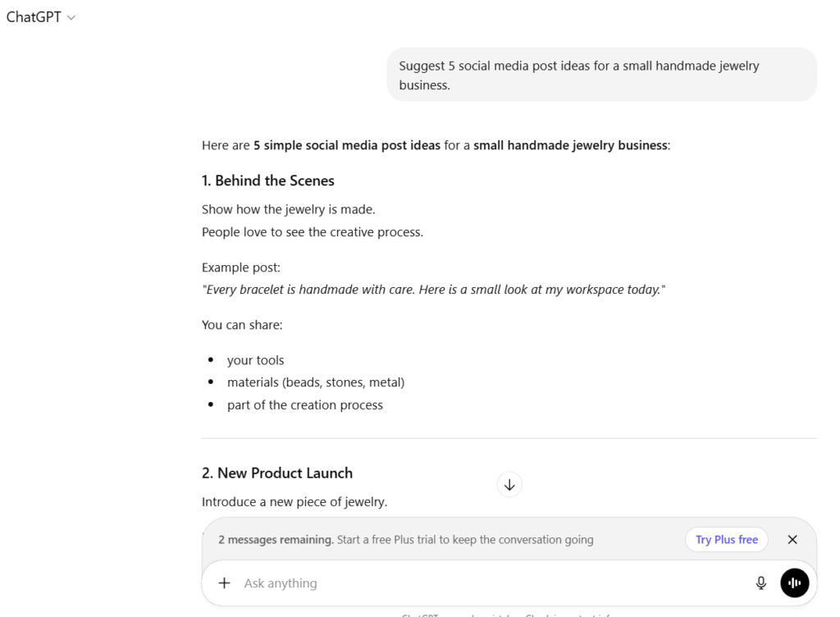Click "Show how the jewelry is made" line
Image resolution: width=840 pixels, height=617 pixels.
tap(289, 209)
